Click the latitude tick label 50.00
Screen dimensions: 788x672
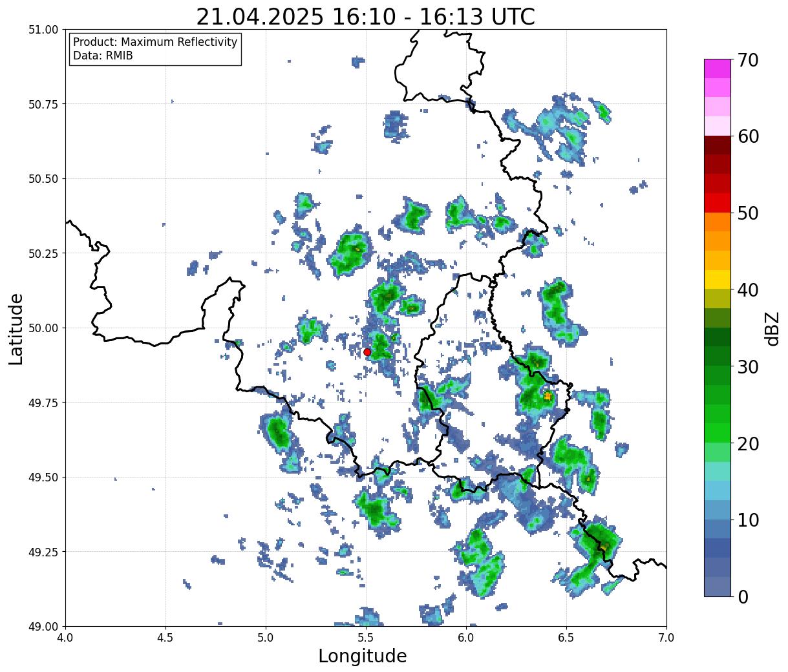pos(43,328)
